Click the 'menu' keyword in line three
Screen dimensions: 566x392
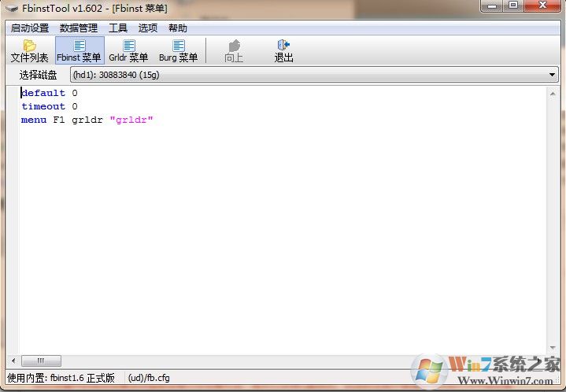[34, 120]
